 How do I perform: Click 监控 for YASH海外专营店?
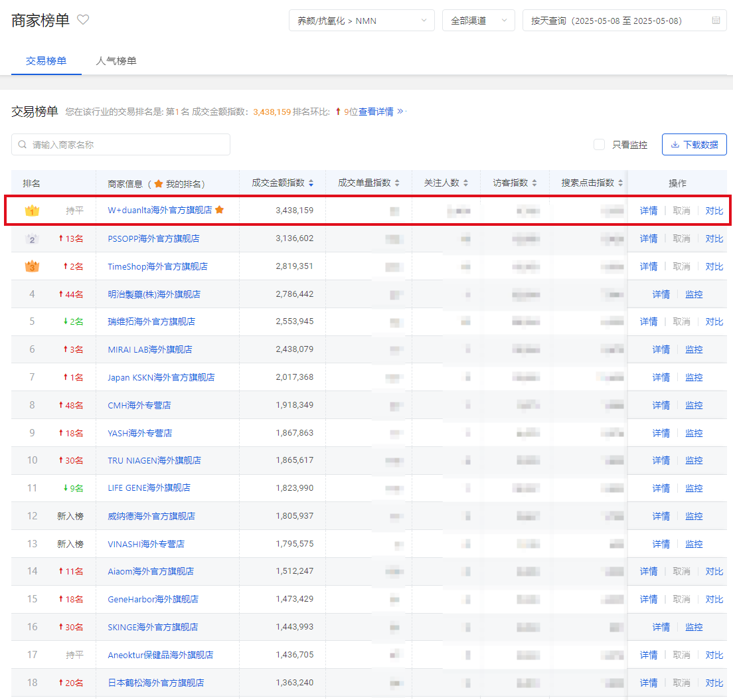pos(694,433)
